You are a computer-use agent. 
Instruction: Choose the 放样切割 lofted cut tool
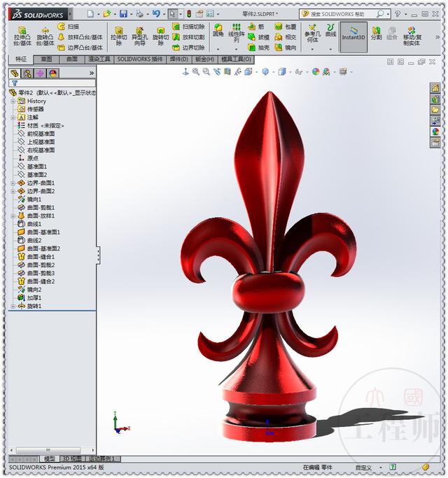[x=188, y=37]
